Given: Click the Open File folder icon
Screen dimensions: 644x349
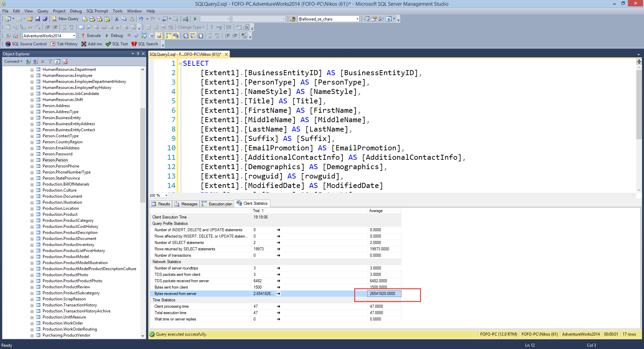Looking at the screenshot, I should coord(30,19).
